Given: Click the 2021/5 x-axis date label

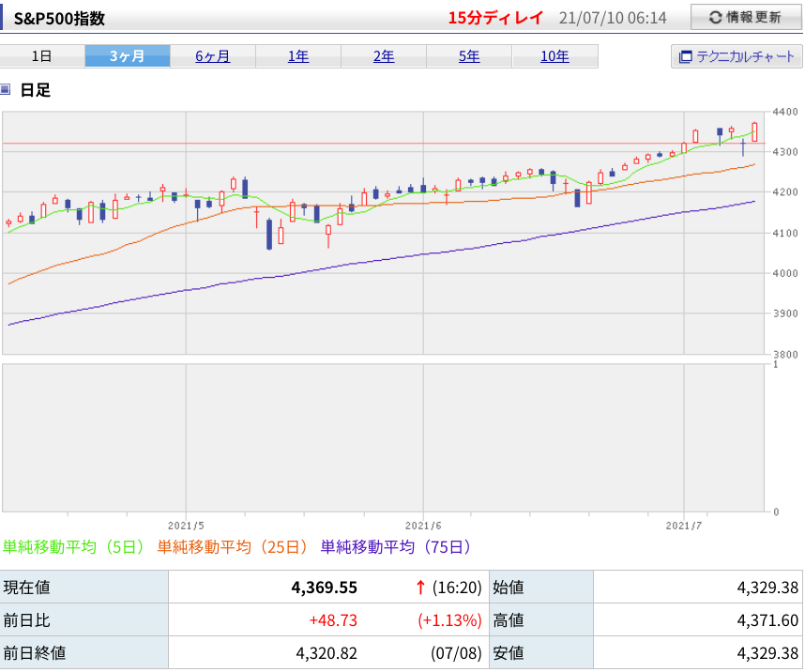Looking at the screenshot, I should click(x=186, y=526).
